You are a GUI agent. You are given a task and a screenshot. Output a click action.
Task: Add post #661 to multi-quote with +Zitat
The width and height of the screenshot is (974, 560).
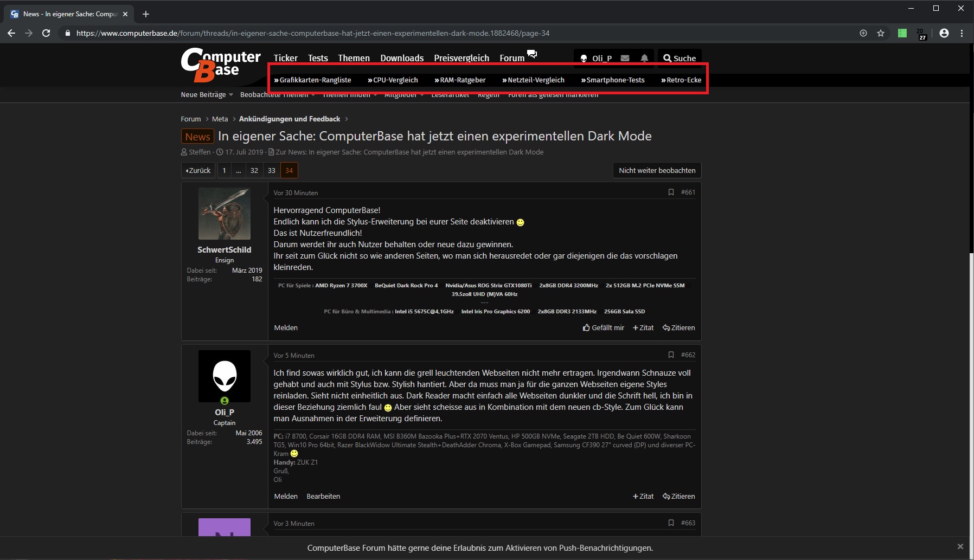[x=643, y=327]
